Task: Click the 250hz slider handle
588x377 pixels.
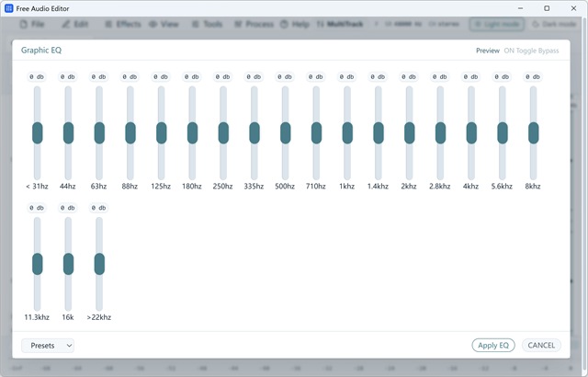Action: (223, 132)
